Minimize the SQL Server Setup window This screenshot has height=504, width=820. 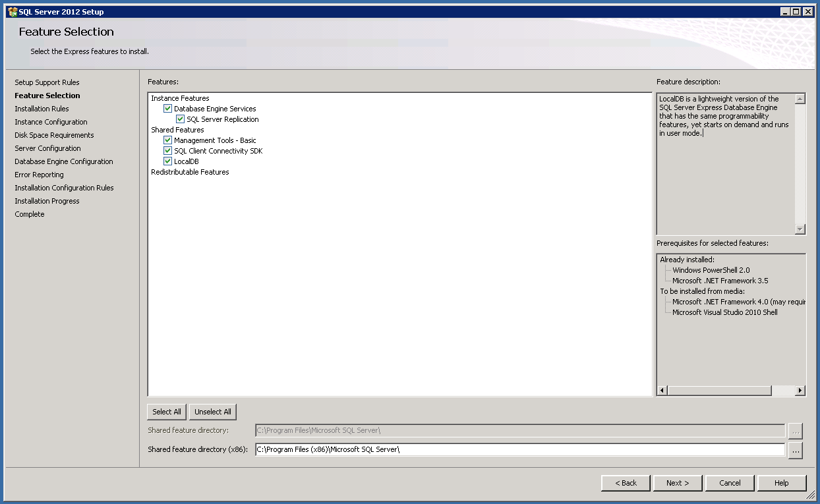tap(785, 12)
